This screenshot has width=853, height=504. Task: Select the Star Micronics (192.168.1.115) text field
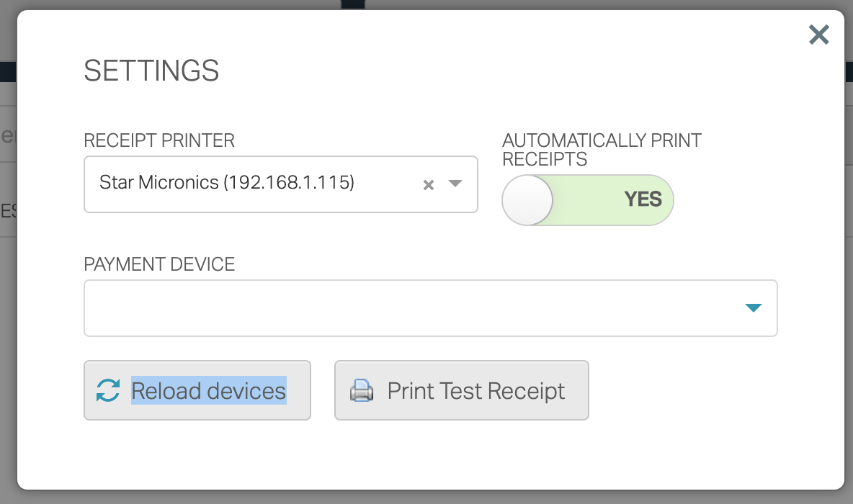pyautogui.click(x=281, y=184)
